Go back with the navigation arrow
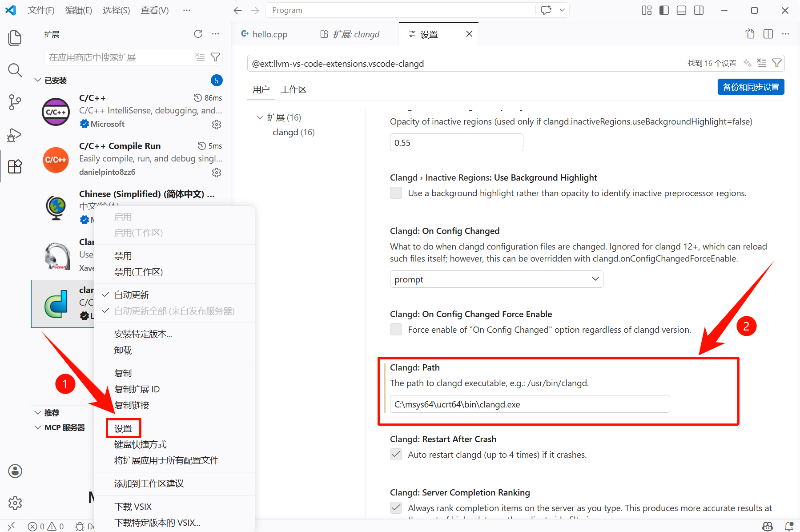Screen dimensions: 800x532 [x=238, y=10]
